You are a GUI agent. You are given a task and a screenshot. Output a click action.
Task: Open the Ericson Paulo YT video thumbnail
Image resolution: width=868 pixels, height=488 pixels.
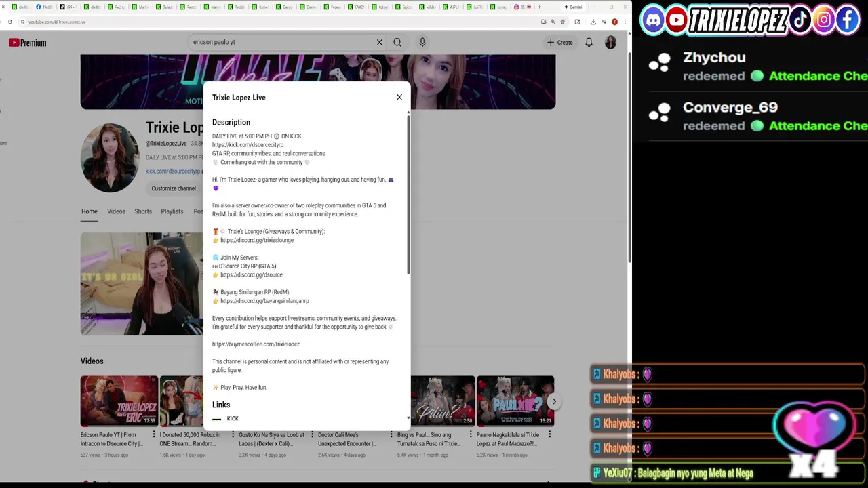pyautogui.click(x=119, y=401)
